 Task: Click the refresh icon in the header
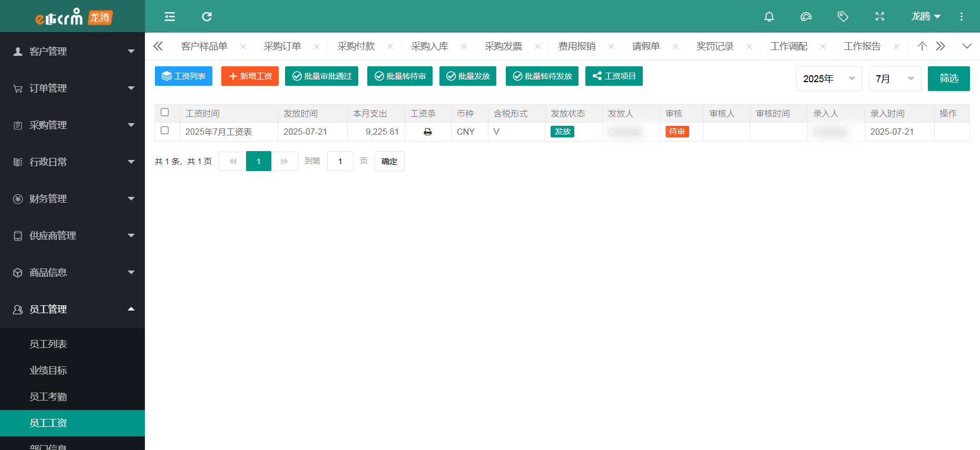(x=207, y=17)
